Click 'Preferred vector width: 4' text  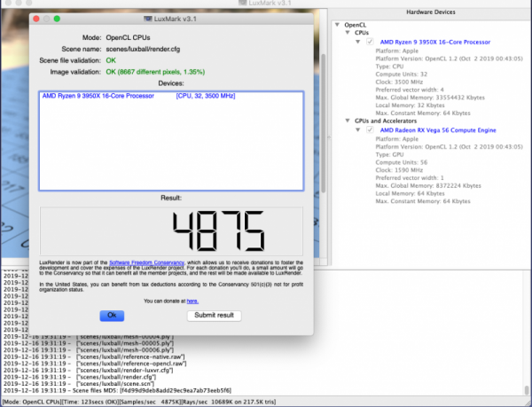point(410,90)
